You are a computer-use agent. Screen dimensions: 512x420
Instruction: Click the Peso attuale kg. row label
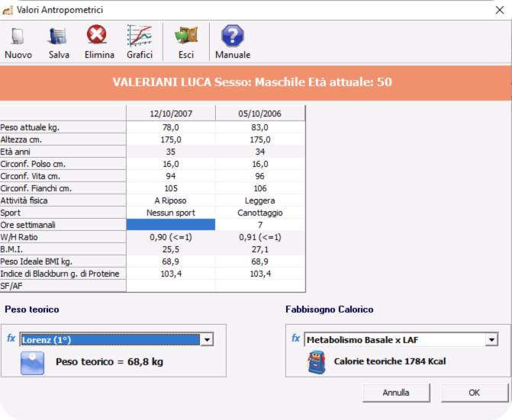pyautogui.click(x=63, y=127)
